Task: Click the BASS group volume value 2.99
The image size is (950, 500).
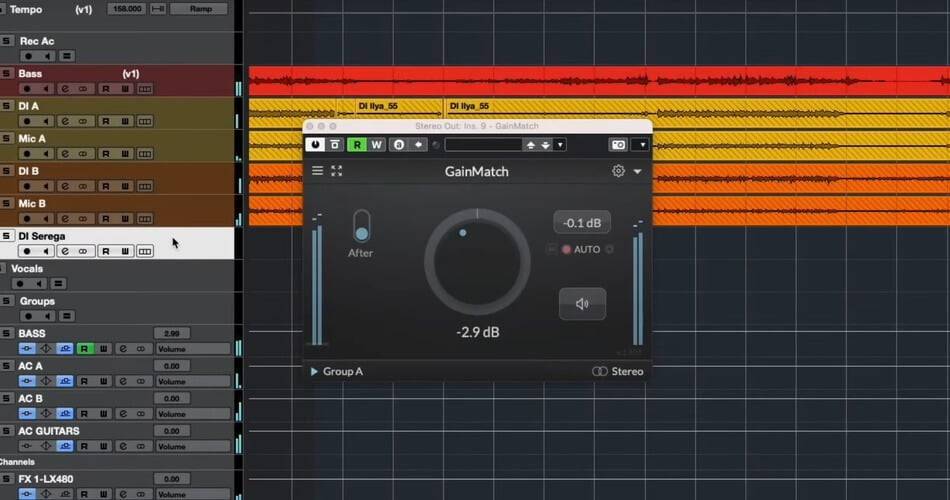Action: 172,333
